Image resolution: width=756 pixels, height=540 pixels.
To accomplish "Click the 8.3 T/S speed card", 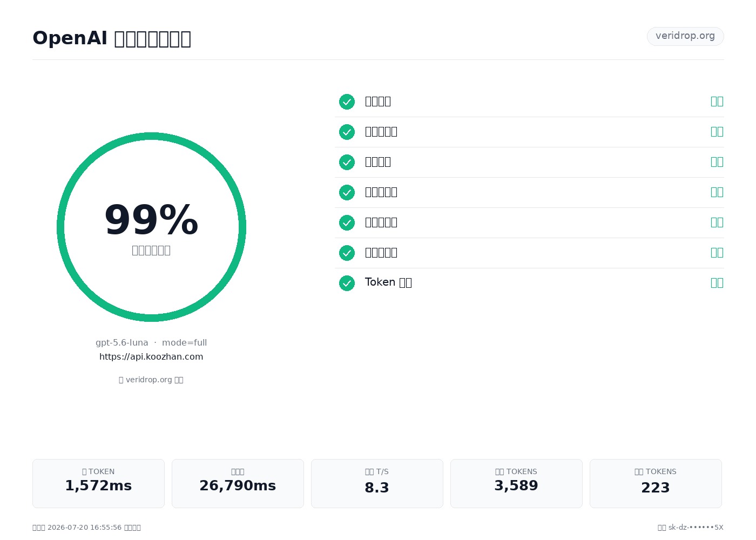I will pos(377,483).
